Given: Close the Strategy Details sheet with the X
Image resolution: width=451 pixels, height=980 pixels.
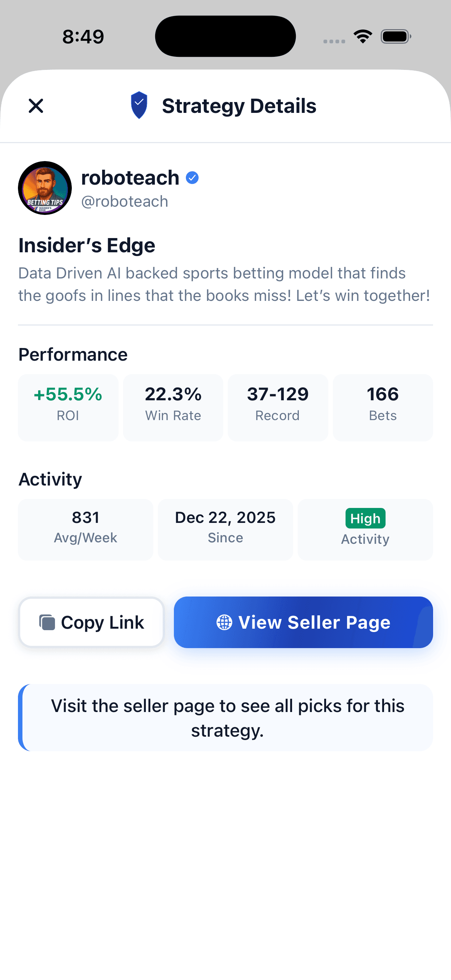Looking at the screenshot, I should point(36,106).
